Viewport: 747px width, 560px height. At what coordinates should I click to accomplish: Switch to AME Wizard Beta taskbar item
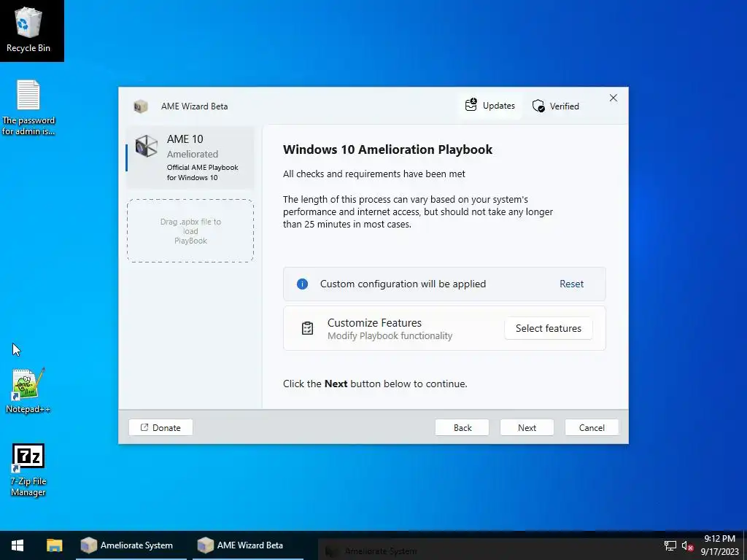248,545
